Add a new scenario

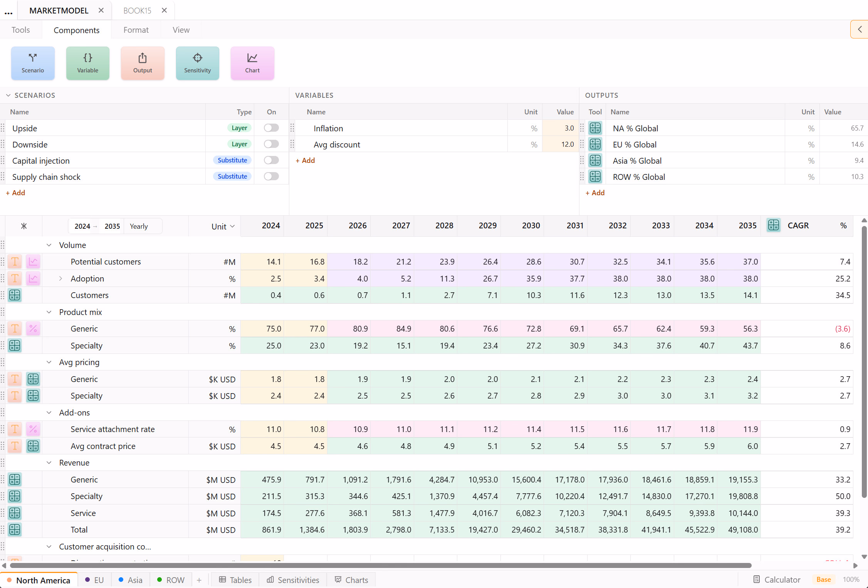pos(15,193)
